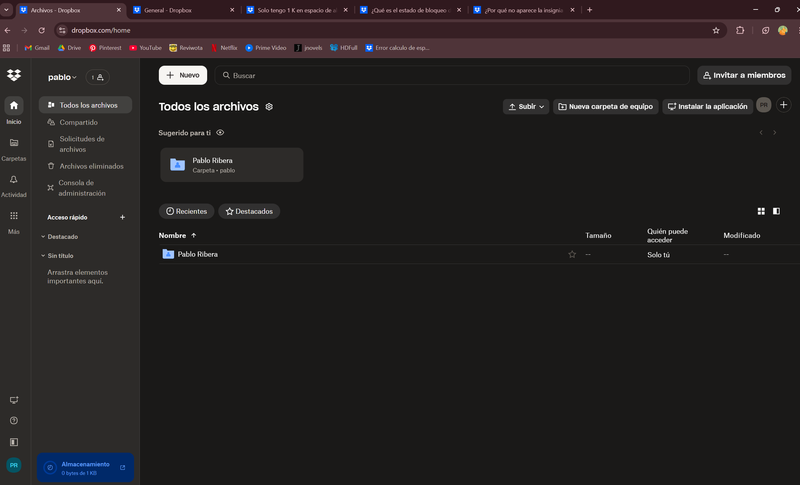Screen dimensions: 800x485
Task: Open Drive bookmark
Action: click(x=69, y=48)
